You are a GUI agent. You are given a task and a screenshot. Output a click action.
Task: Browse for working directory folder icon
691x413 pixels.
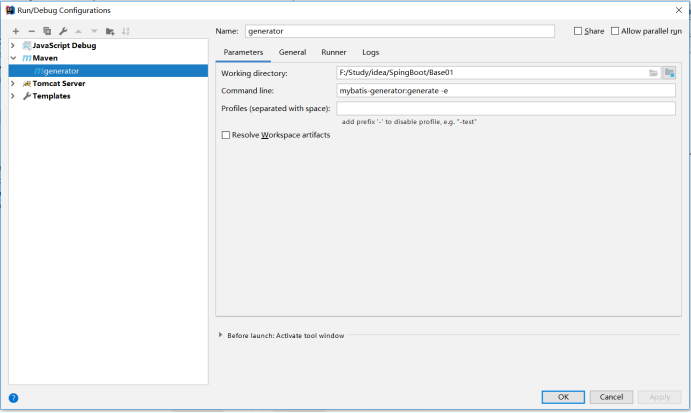click(653, 73)
